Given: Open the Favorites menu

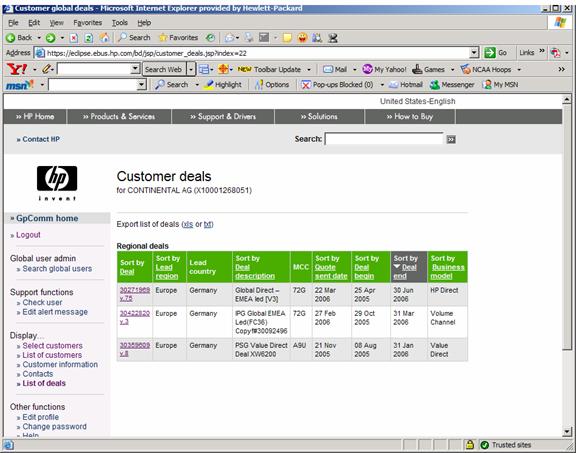Looking at the screenshot, I should click(87, 23).
